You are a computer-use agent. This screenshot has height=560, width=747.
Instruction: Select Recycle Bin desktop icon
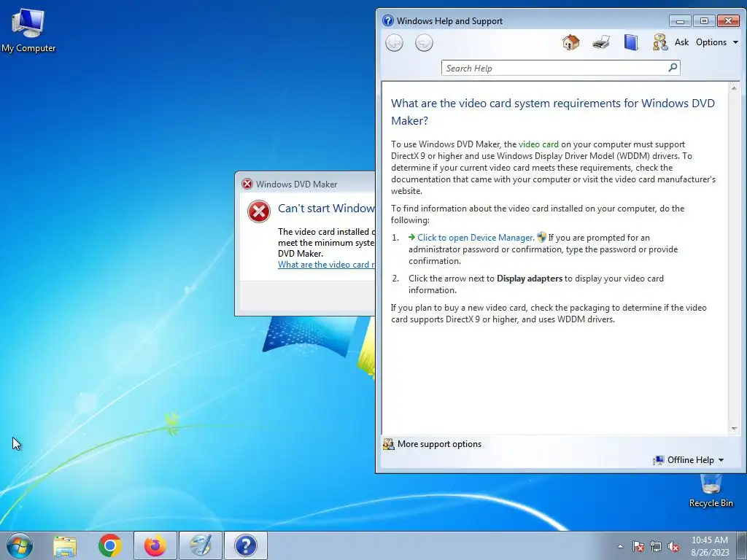click(x=711, y=491)
